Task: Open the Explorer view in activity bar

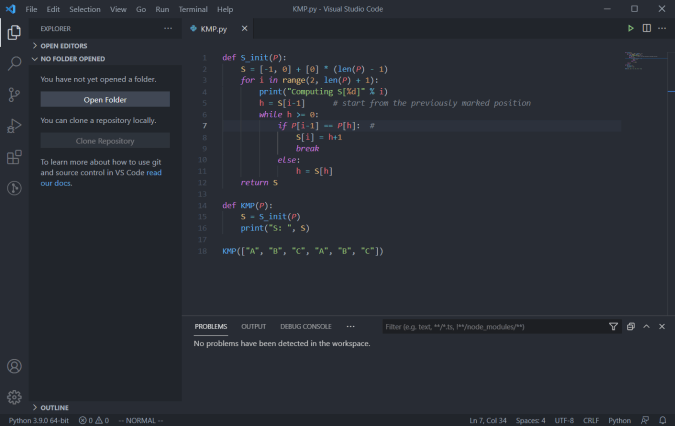Action: click(x=14, y=32)
